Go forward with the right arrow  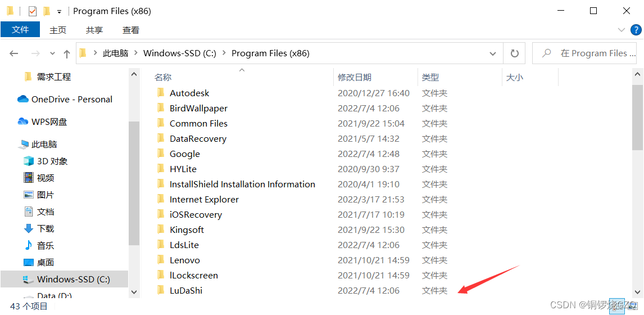(36, 53)
